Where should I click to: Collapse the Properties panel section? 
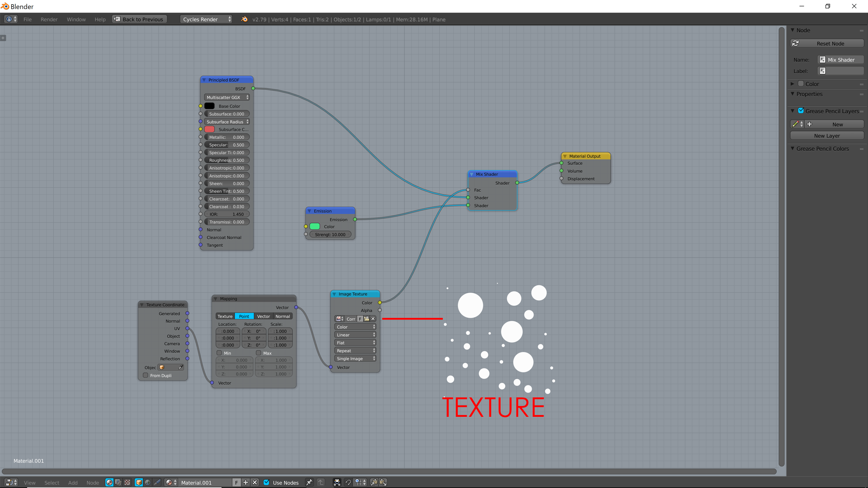click(793, 94)
